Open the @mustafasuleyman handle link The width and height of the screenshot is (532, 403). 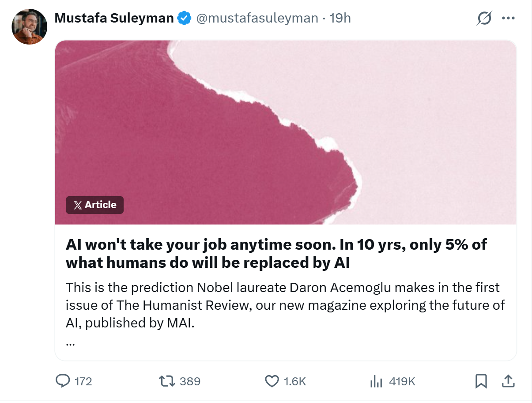pos(257,18)
